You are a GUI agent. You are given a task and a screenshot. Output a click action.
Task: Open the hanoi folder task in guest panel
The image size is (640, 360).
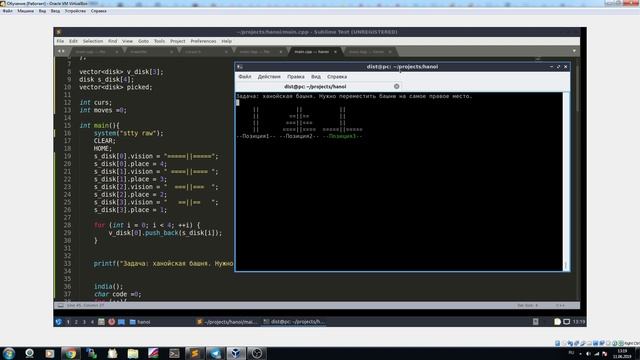[x=140, y=322]
